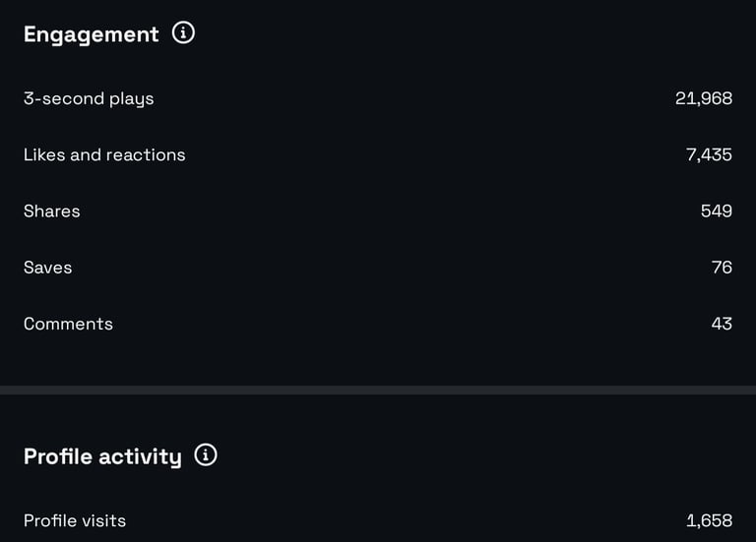Click the 7,435 likes count
Image resolution: width=756 pixels, height=542 pixels.
[x=709, y=154]
